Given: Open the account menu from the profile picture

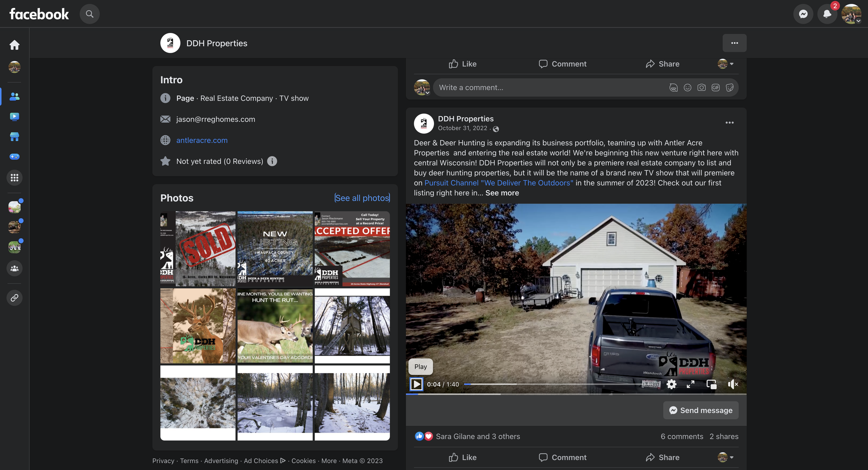Looking at the screenshot, I should 851,14.
